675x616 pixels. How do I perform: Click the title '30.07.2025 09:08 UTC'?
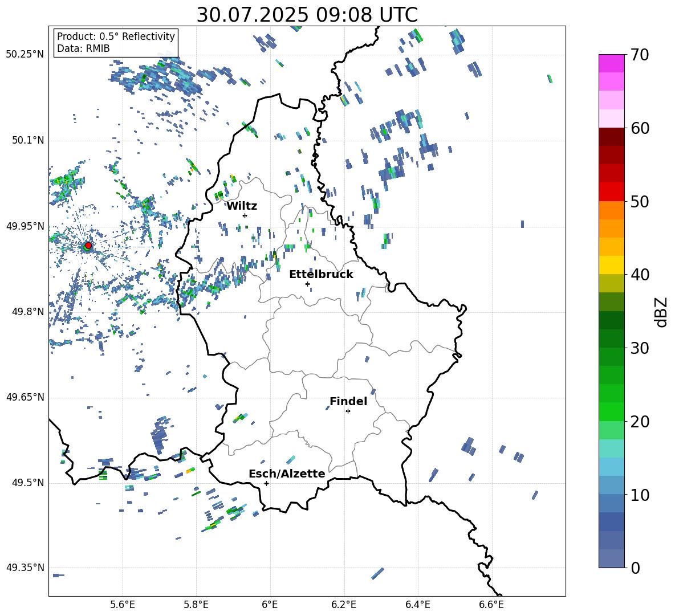307,15
